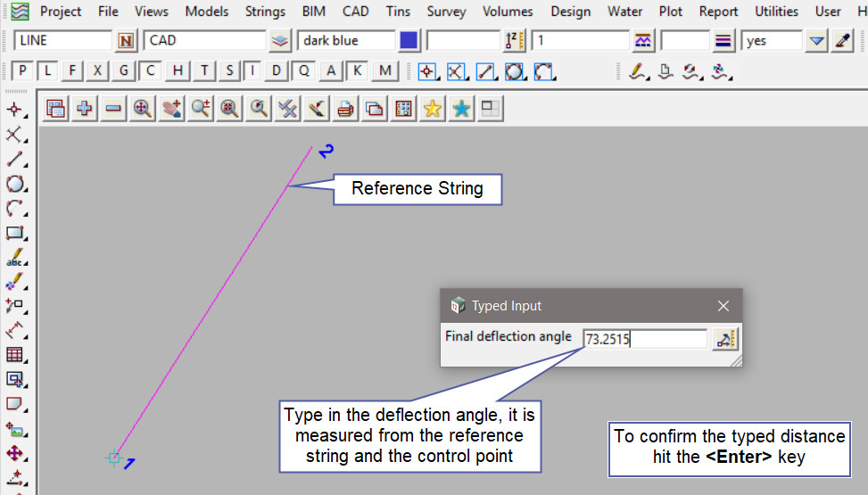The width and height of the screenshot is (868, 495).
Task: Open the Tins menu
Action: pos(398,11)
